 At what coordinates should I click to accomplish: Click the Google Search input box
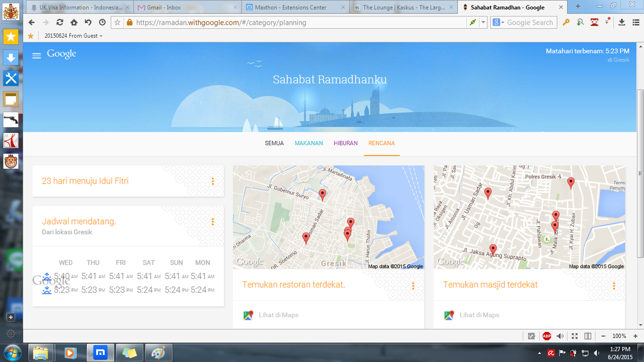click(x=531, y=23)
